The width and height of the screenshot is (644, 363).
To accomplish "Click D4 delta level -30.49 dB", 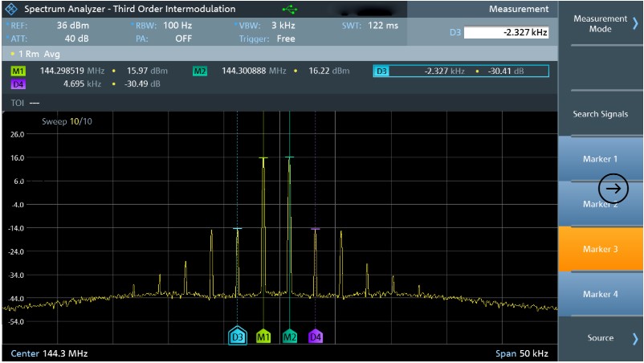I will click(142, 84).
